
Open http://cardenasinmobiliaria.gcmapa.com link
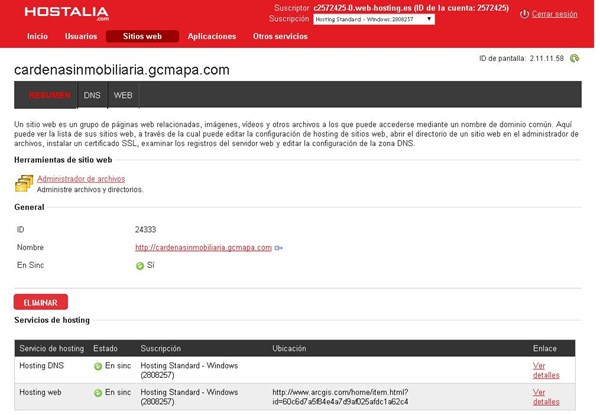tap(203, 247)
